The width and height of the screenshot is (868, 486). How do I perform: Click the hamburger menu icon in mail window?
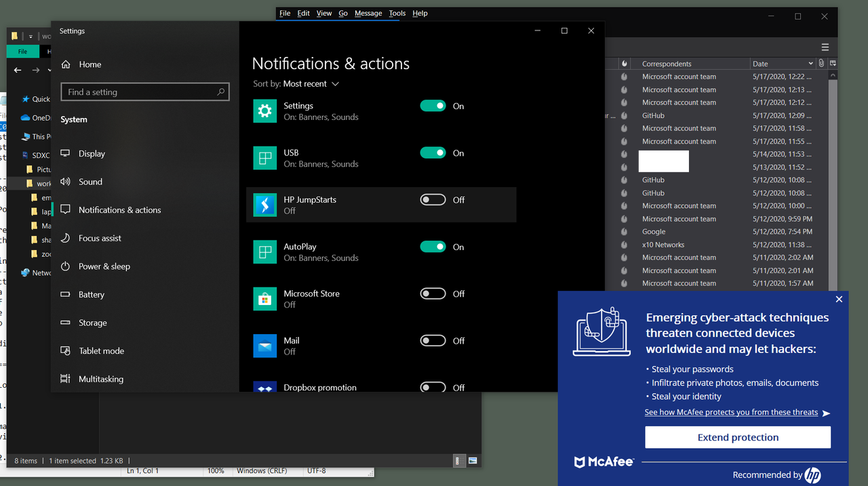[x=825, y=47]
